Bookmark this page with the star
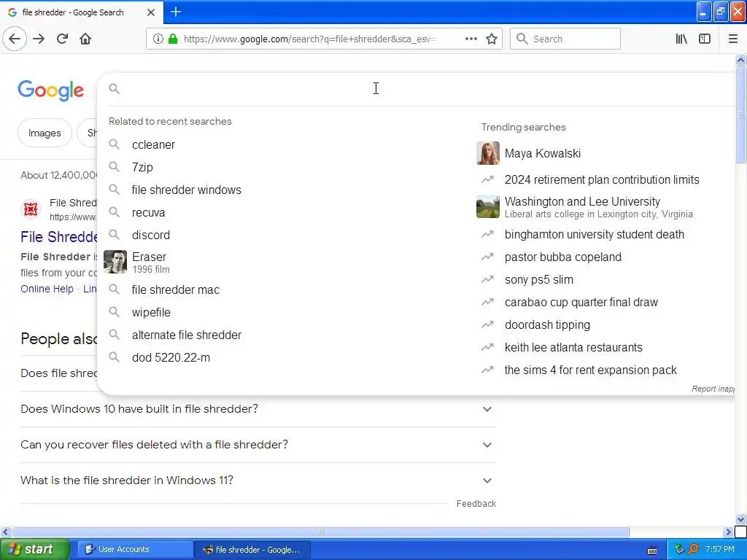The width and height of the screenshot is (747, 560). [492, 39]
